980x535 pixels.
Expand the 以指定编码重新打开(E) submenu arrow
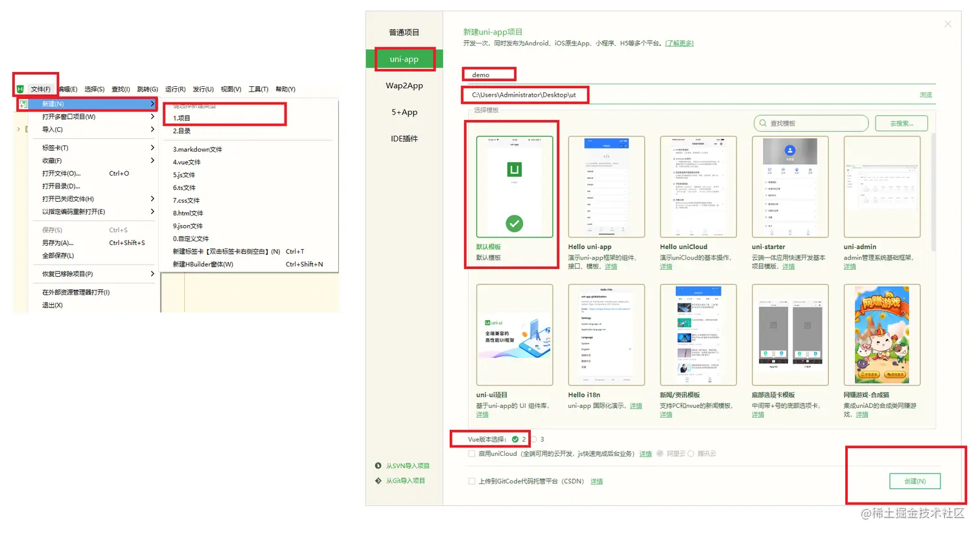pos(152,211)
